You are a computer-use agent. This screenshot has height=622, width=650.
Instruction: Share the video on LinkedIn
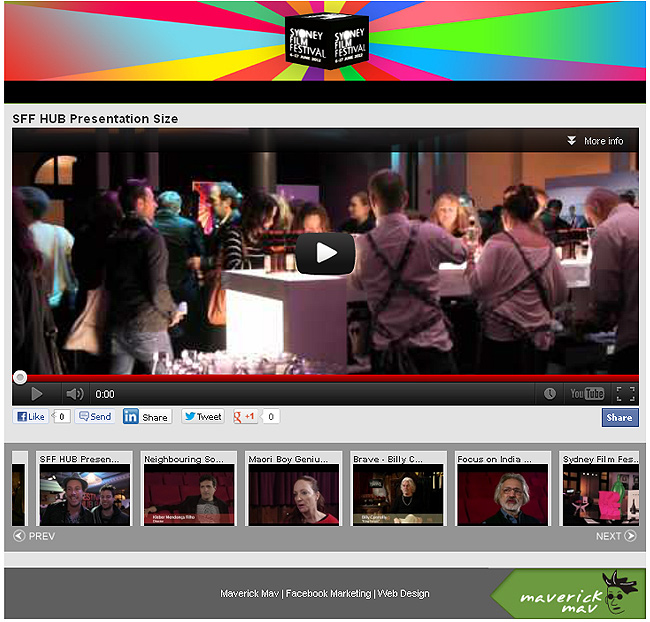(x=147, y=416)
